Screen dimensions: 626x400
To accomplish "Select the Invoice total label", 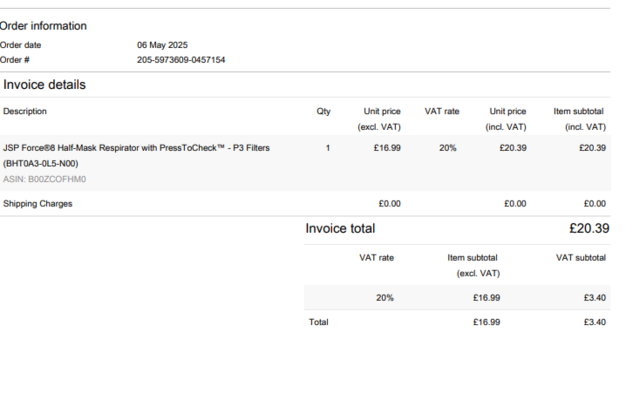I will coord(340,229).
